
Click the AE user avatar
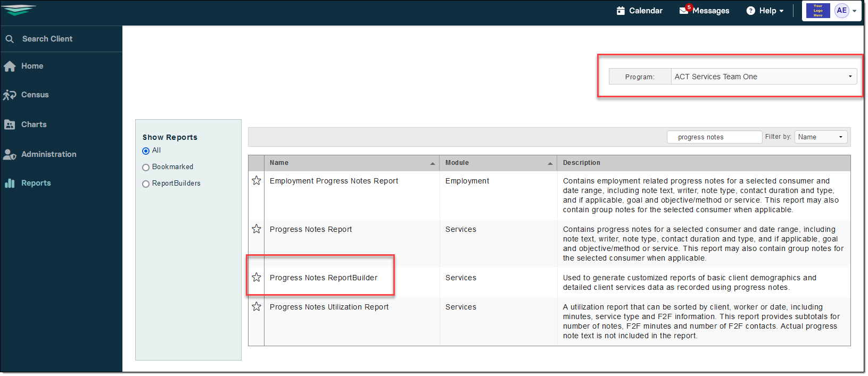(841, 11)
